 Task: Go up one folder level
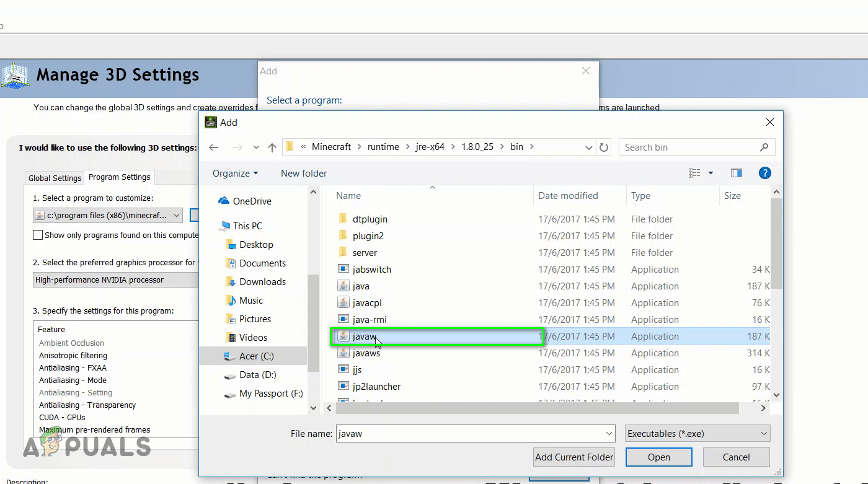[272, 147]
